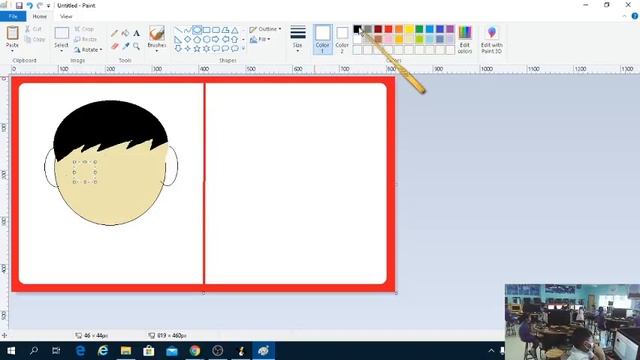
Task: Choose the Hexagon shape
Action: 207,40
